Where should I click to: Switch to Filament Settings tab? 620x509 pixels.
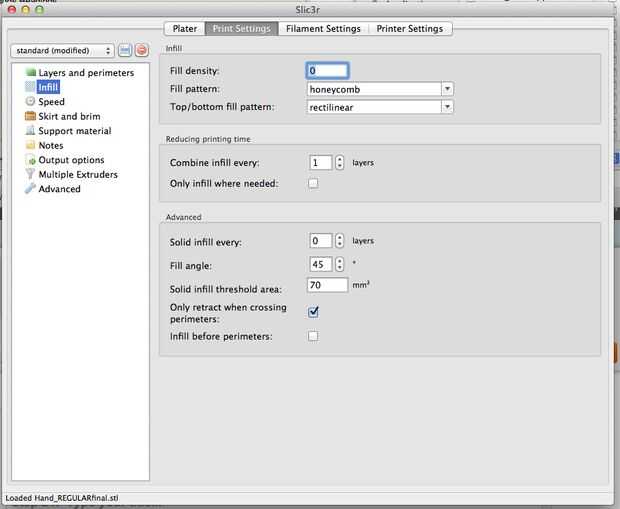click(x=323, y=28)
